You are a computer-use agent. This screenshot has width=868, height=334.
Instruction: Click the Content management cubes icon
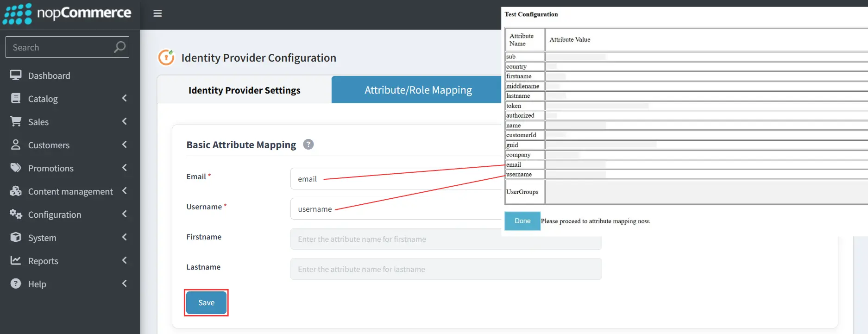(16, 191)
